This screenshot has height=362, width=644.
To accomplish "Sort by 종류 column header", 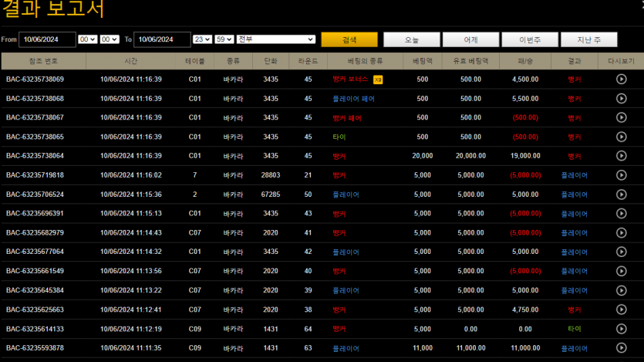I will click(x=233, y=61).
